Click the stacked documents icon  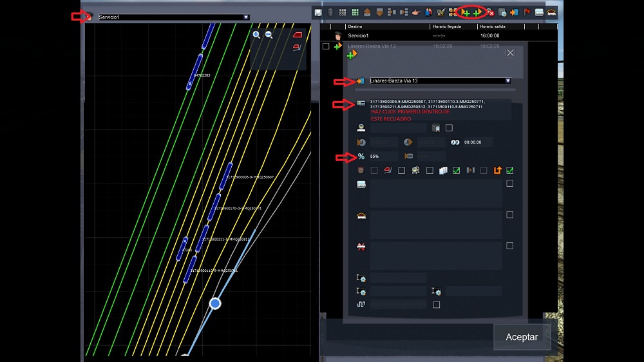443,170
